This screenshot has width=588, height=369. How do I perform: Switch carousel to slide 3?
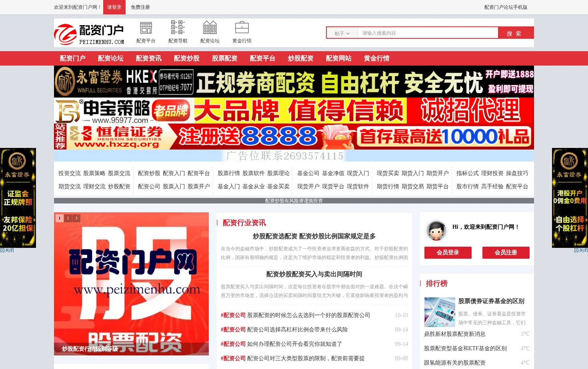[76, 218]
